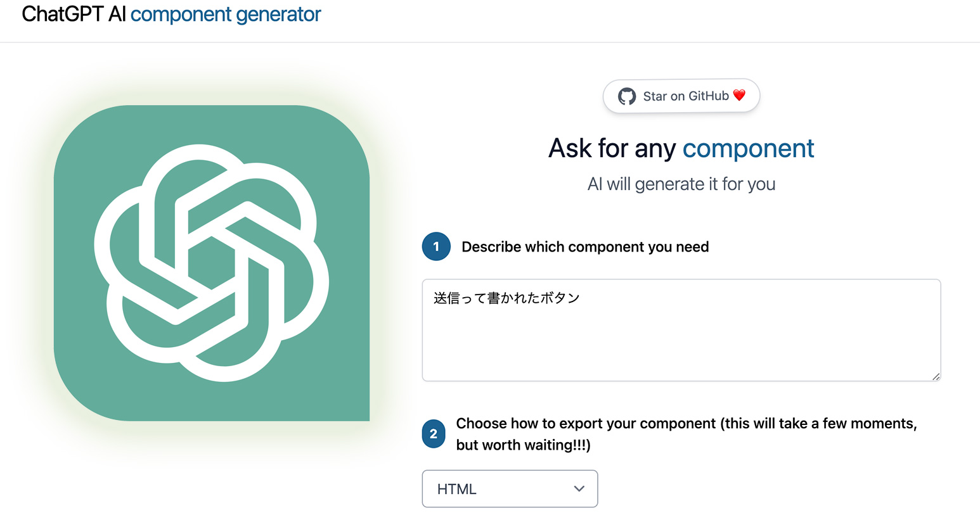Select the component description text area
980x527 pixels.
click(681, 329)
